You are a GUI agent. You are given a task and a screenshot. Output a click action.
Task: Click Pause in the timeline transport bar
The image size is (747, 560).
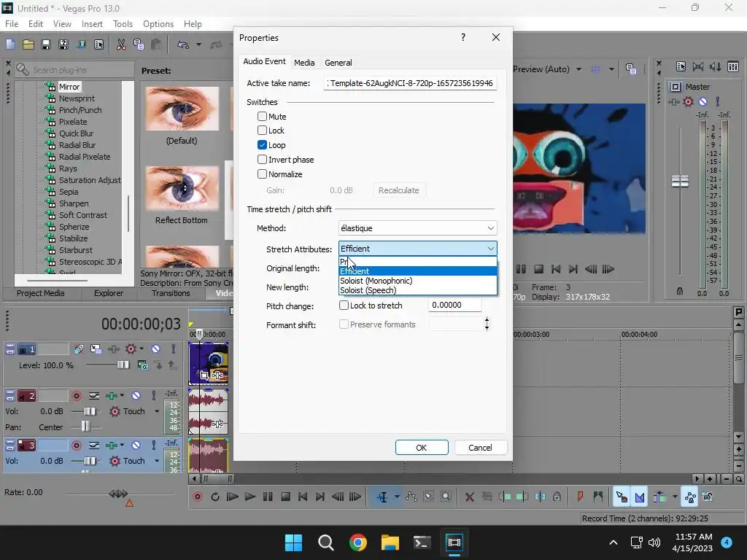pos(268,497)
